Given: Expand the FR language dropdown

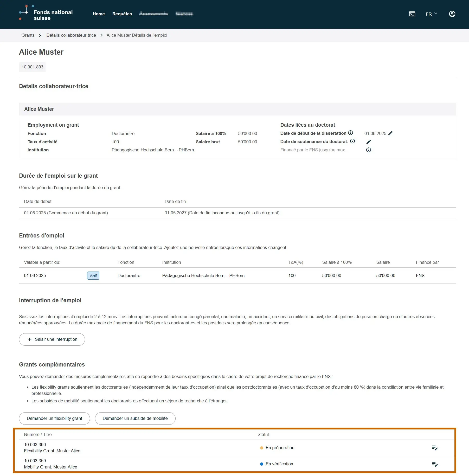Looking at the screenshot, I should tap(431, 14).
